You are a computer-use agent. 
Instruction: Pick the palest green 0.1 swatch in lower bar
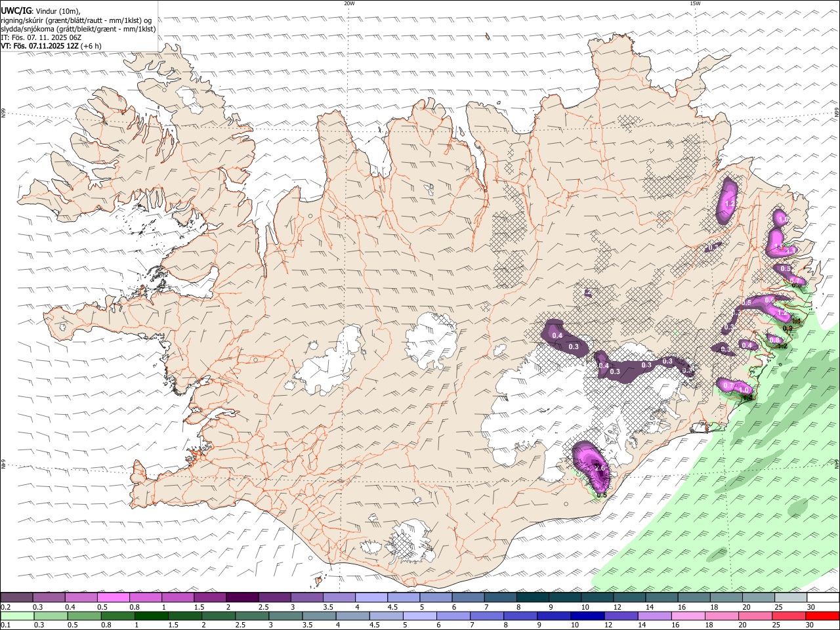point(17,616)
